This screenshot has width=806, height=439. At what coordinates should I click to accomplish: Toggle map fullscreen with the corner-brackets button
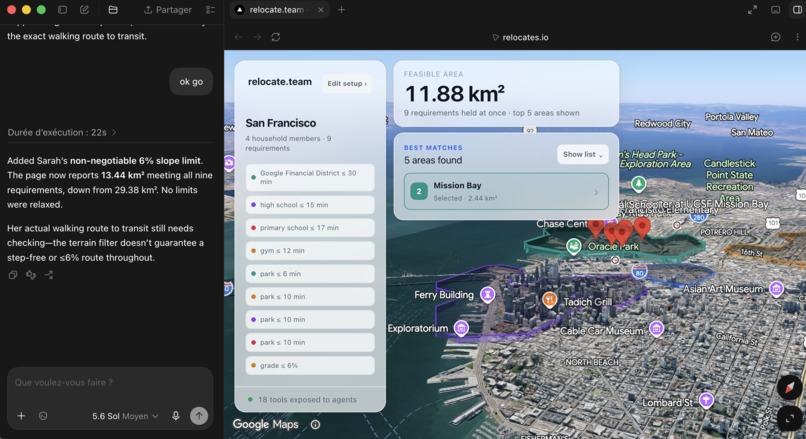(x=790, y=417)
